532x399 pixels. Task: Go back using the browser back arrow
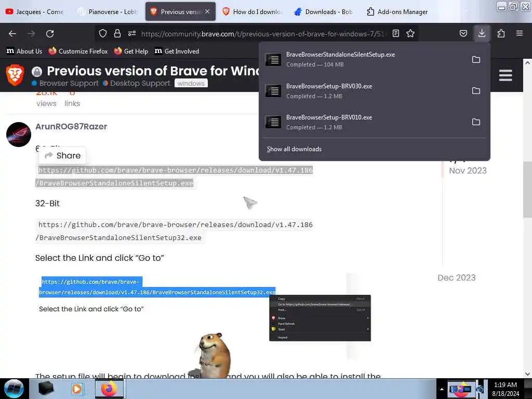tap(12, 34)
